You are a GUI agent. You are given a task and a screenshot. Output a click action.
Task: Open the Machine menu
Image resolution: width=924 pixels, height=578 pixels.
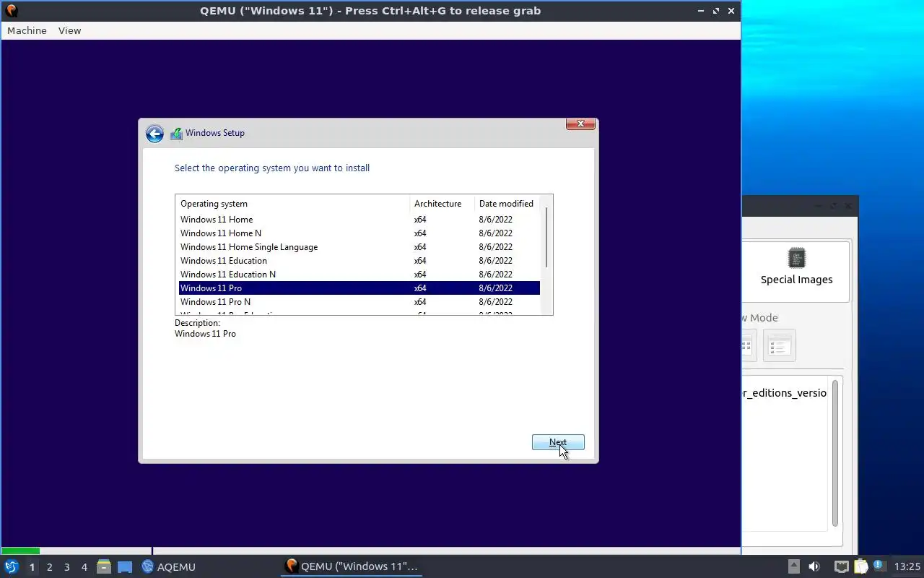coord(27,30)
